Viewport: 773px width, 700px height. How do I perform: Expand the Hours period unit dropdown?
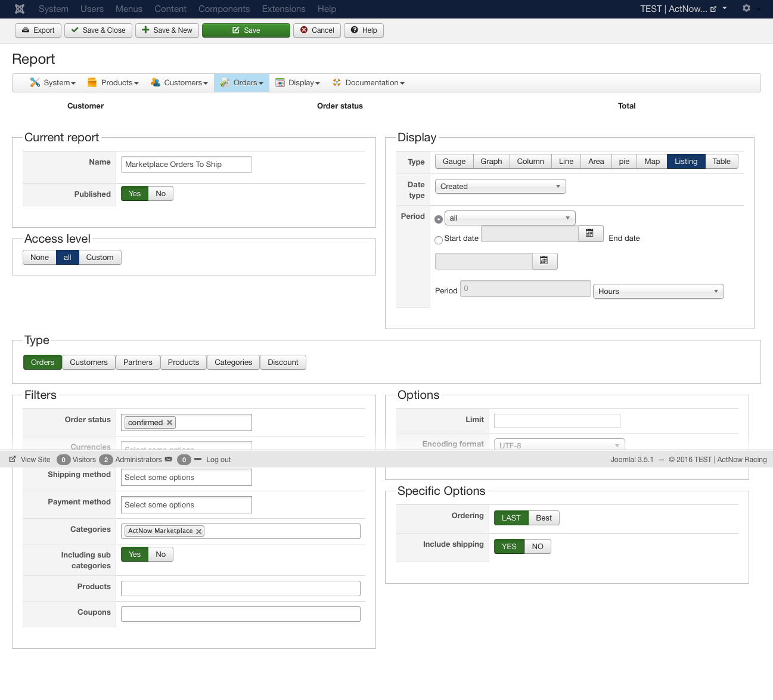tap(658, 292)
